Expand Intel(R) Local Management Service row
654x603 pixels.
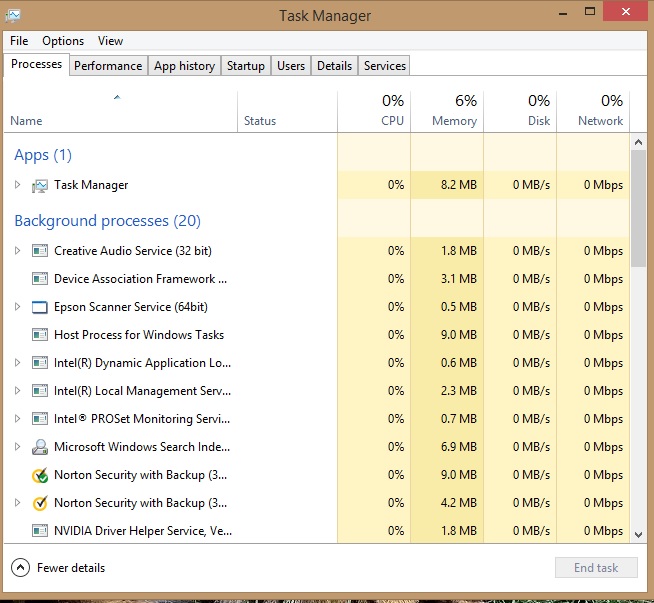[17, 390]
